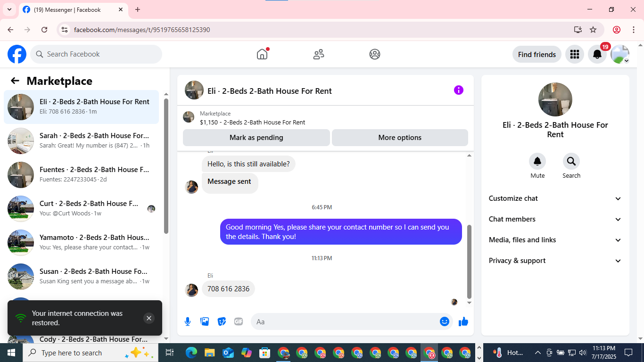The width and height of the screenshot is (644, 362).
Task: Open Microsoft Store from the taskbar
Action: [x=265, y=353]
